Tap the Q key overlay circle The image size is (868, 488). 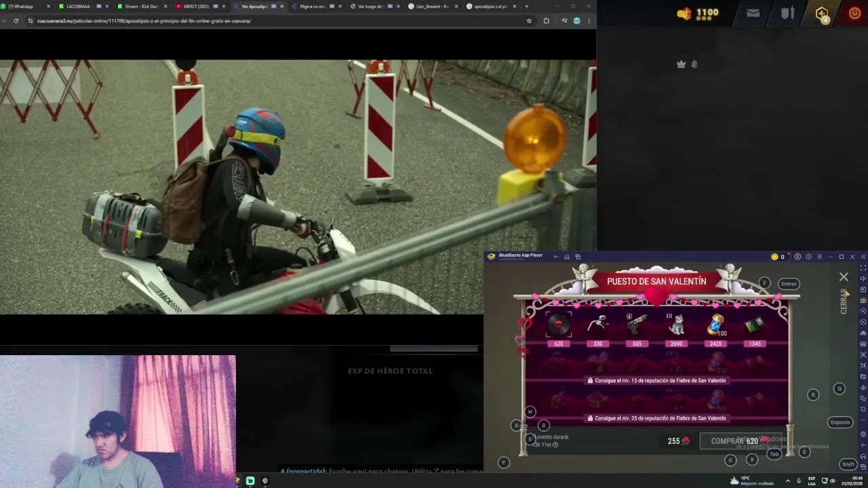tap(840, 388)
